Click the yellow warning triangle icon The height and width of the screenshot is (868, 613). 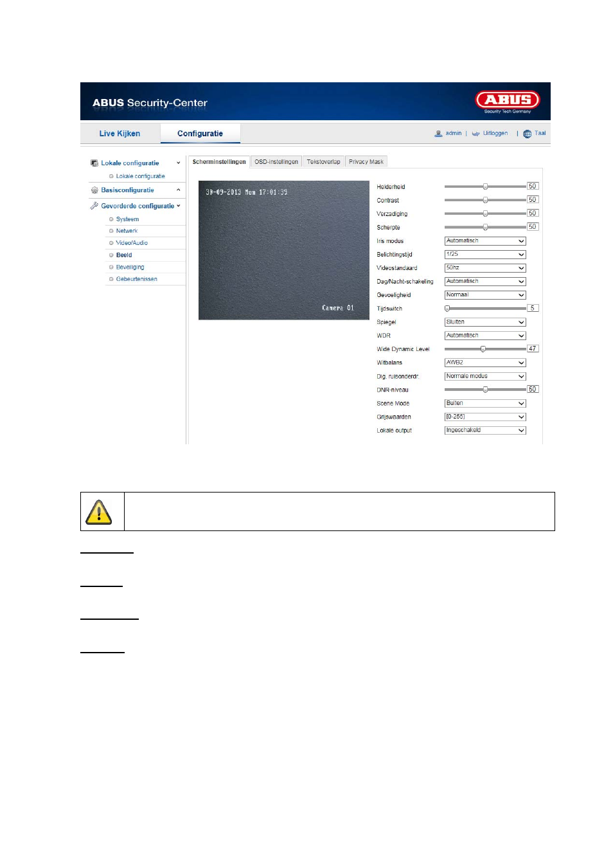99,512
